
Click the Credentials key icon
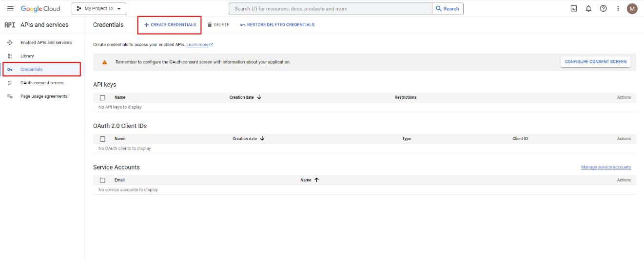coord(10,70)
